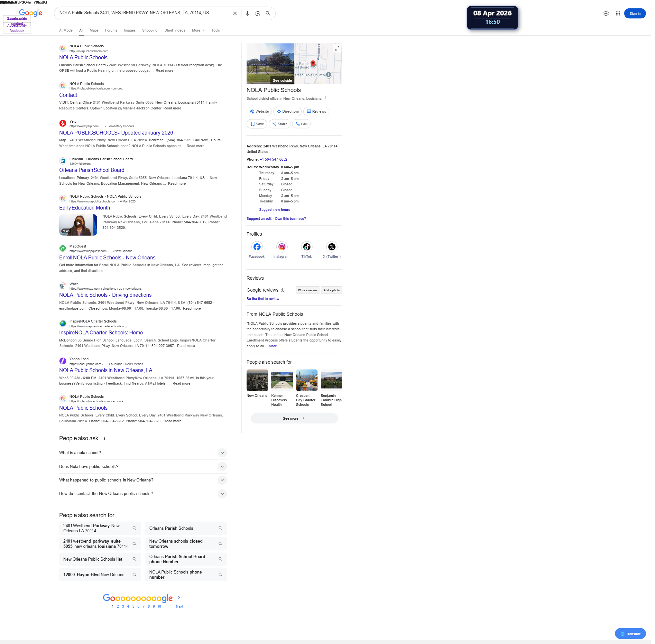Open the Instagram profile icon
Screen dimensions: 655x644
click(281, 247)
